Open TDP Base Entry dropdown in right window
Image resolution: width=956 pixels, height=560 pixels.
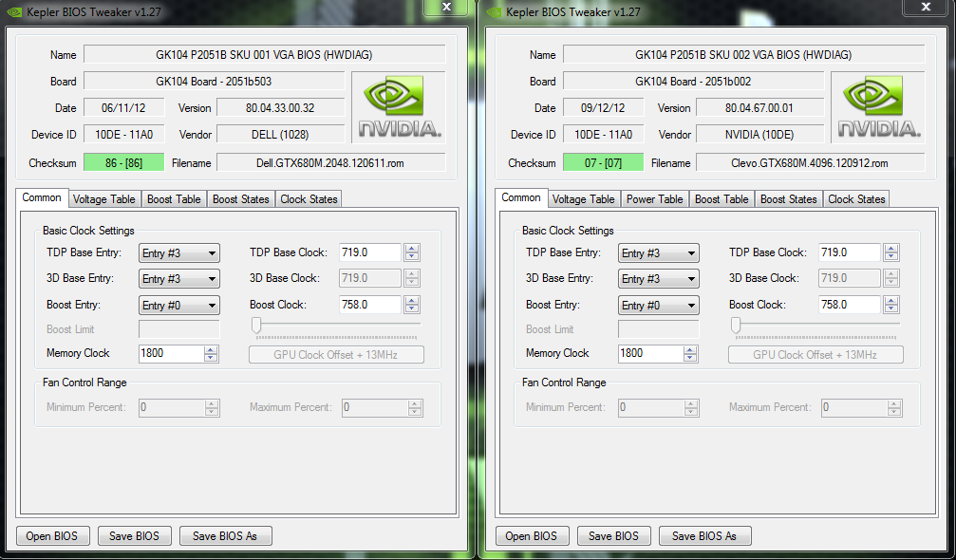click(x=659, y=252)
